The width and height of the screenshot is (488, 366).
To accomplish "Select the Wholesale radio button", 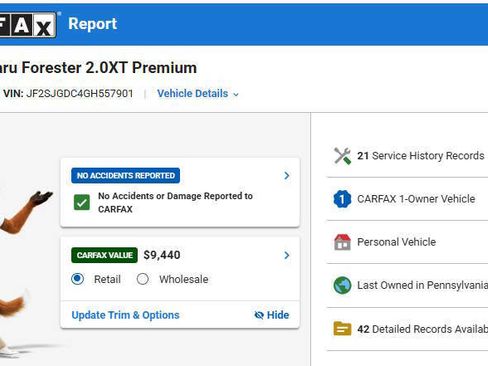I will pyautogui.click(x=143, y=279).
